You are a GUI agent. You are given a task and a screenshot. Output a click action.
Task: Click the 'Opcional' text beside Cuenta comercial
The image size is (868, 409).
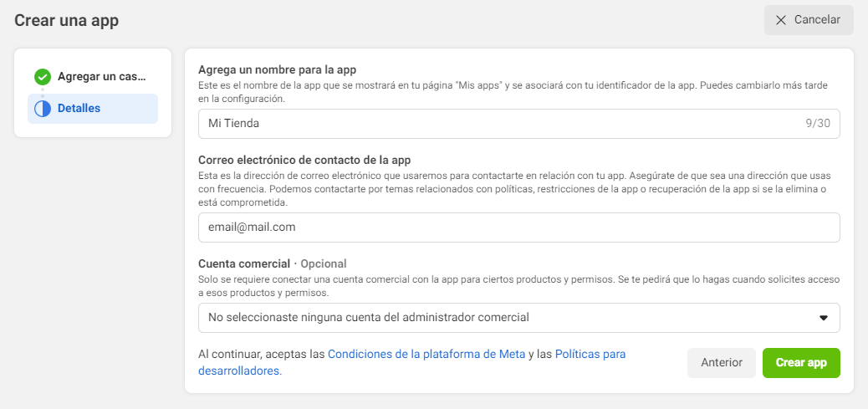point(323,263)
